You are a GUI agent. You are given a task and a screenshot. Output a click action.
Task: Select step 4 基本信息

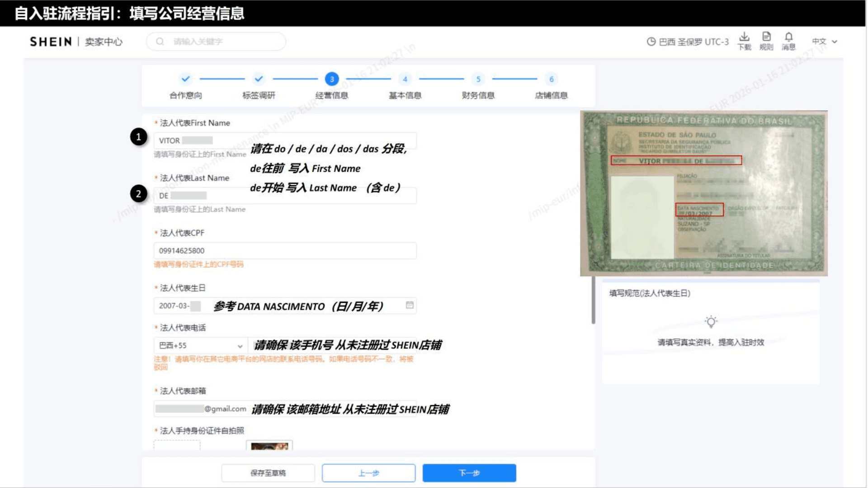(x=405, y=86)
